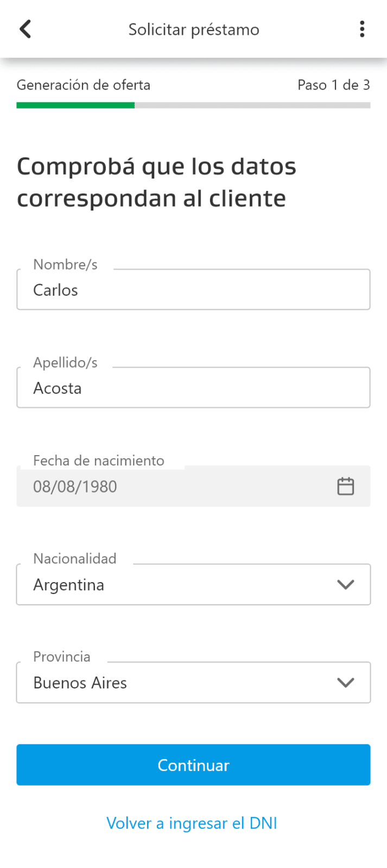Click the Generación de oferta step label
Image resolution: width=387 pixels, height=868 pixels.
coord(84,85)
